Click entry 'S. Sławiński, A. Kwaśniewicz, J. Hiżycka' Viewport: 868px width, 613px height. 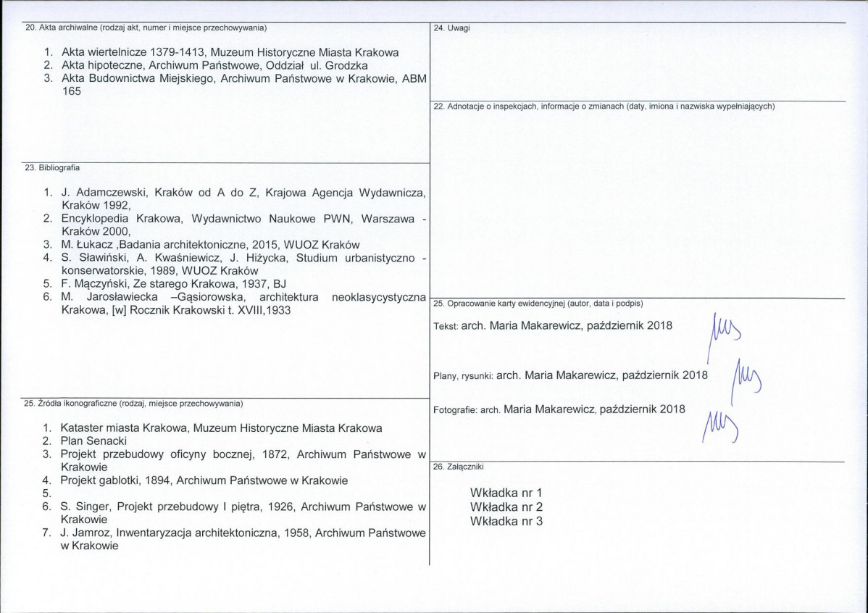coord(243,264)
